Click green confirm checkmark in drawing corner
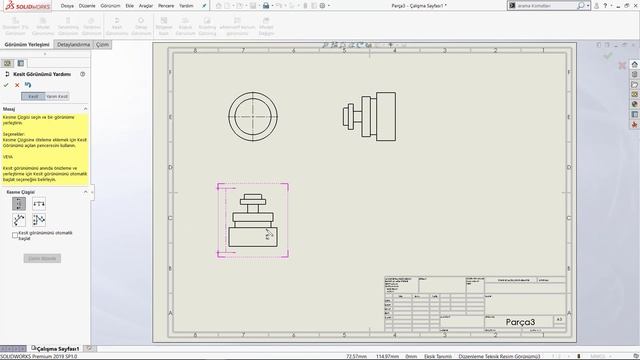Viewport: 640px width, 360px height. pyautogui.click(x=608, y=55)
